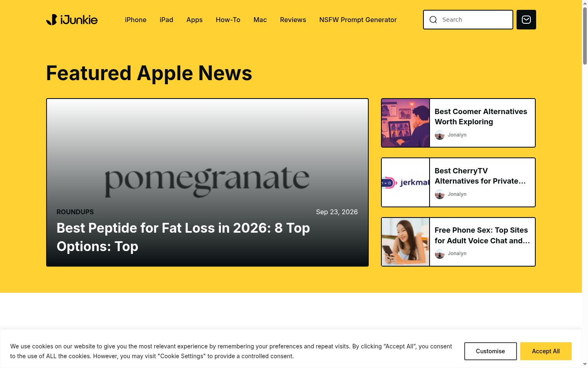
Task: Open the newsletter envelope button
Action: pos(526,20)
